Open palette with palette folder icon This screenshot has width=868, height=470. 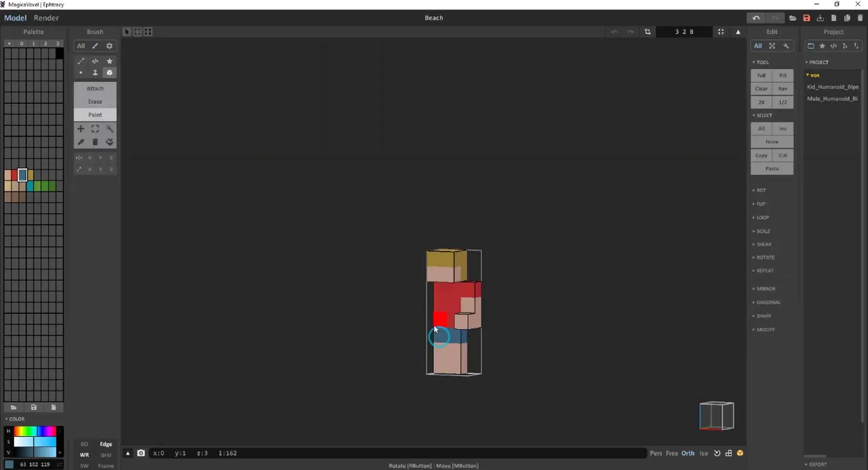(13, 408)
